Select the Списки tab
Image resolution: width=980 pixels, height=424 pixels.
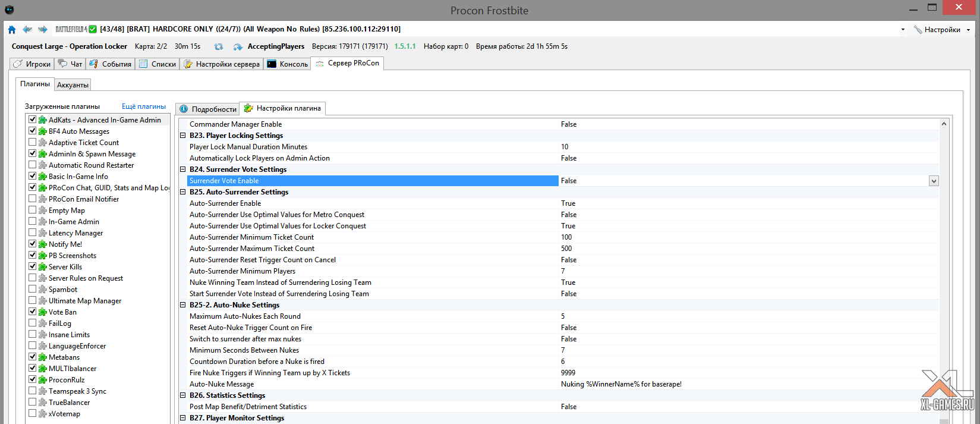click(157, 64)
